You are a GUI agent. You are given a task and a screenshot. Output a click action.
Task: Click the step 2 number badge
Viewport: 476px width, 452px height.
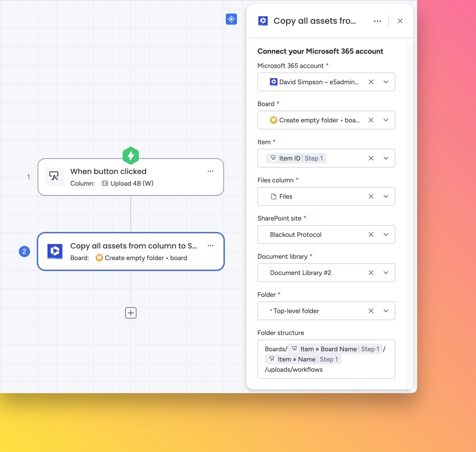point(24,251)
